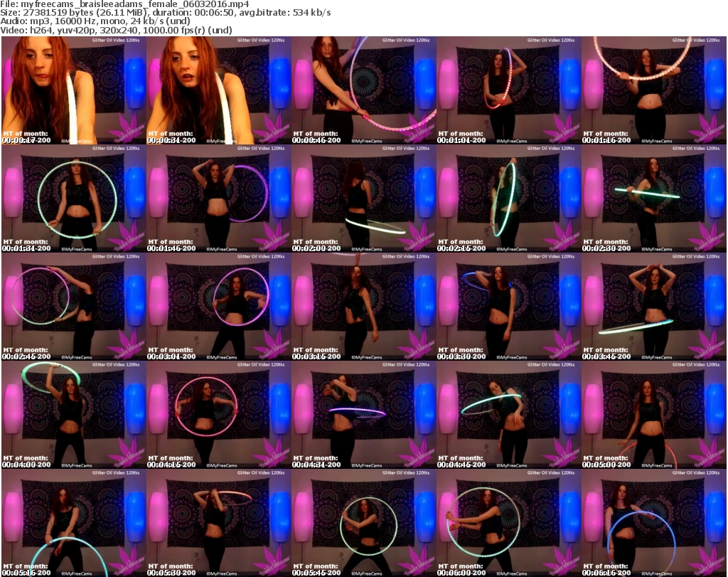Select the frame stamped 00:04:45-200
Screen dimensions: 728x577
pos(509,415)
